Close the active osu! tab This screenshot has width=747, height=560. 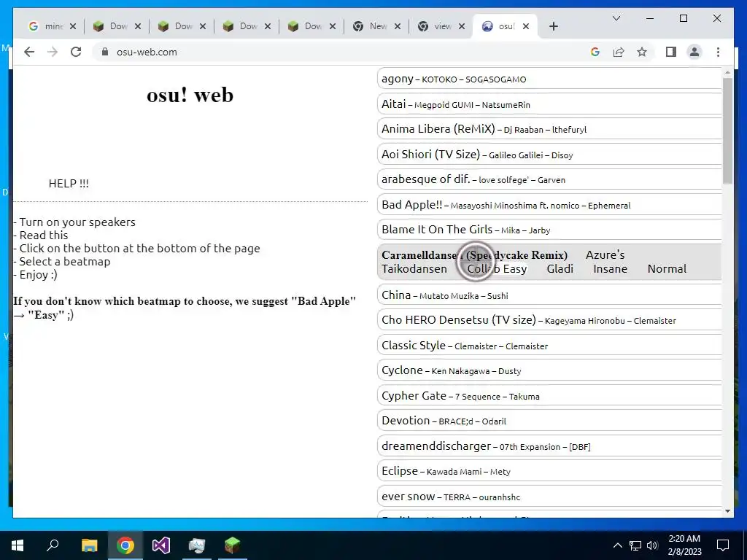(x=526, y=26)
